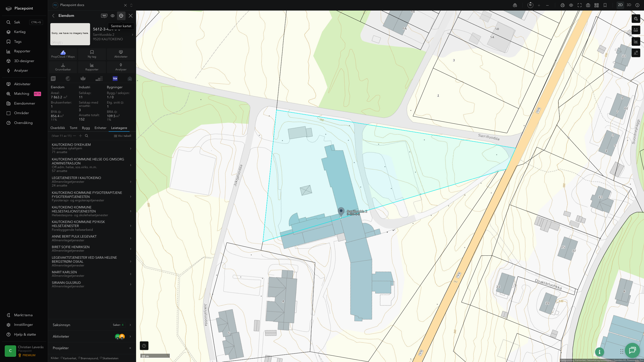Expand KAUTOKEINO SYKEHJEM tenant row

(x=92, y=148)
